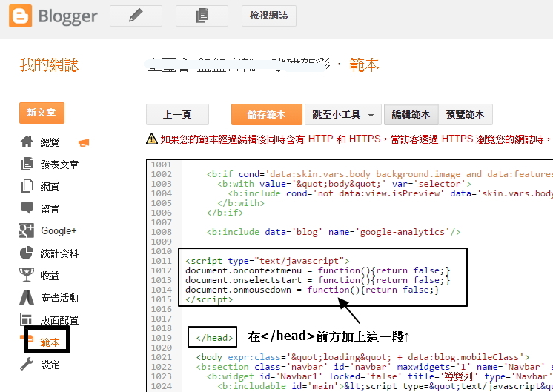Click the orange 新文章 button
Screen dimensions: 553x392
point(42,113)
